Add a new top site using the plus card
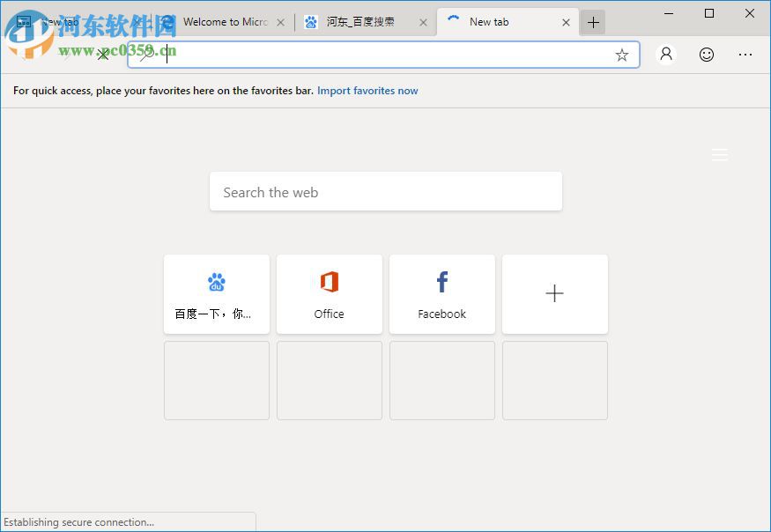The width and height of the screenshot is (771, 532). pos(554,293)
